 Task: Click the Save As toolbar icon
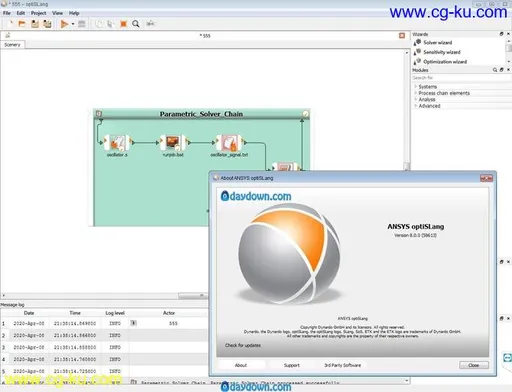tap(47, 24)
